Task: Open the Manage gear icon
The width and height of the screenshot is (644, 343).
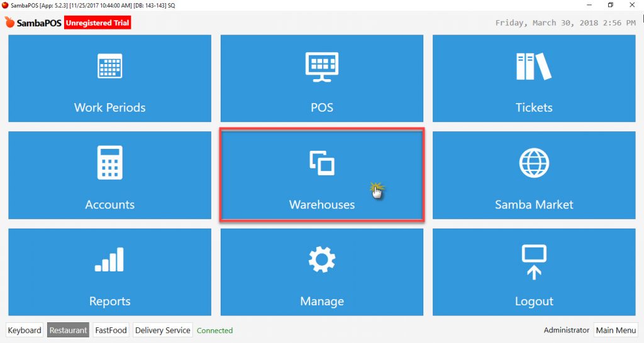Action: pyautogui.click(x=322, y=259)
